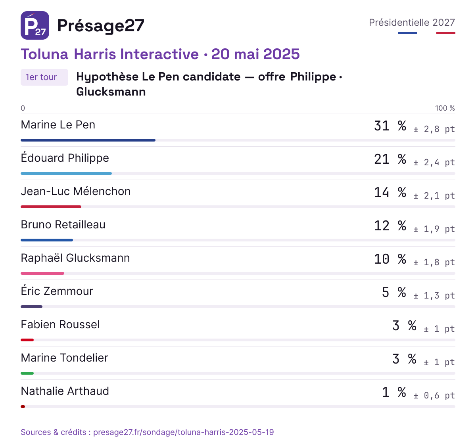476x448 pixels.
Task: Click Jean-Luc Mélenchon's red bar
Action: click(x=51, y=207)
